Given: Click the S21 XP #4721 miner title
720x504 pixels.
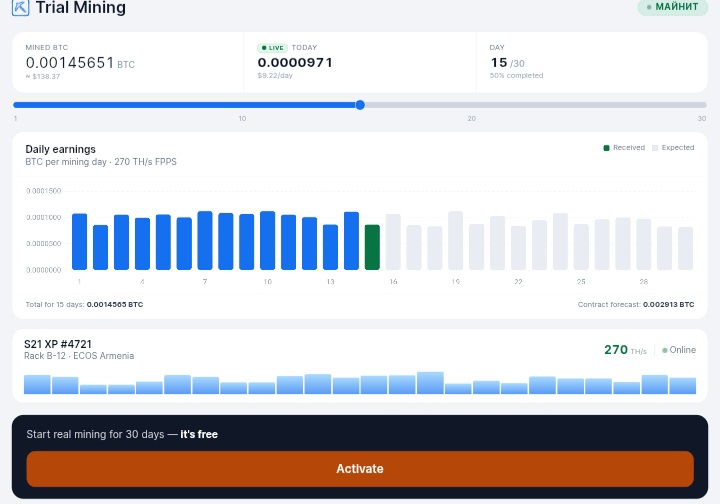Looking at the screenshot, I should click(58, 344).
